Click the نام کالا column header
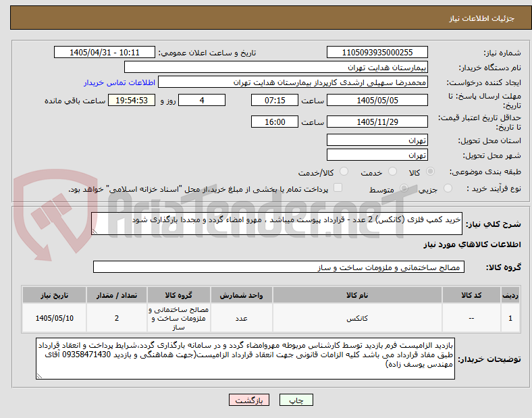Image resolution: width=532 pixels, height=418 pixels. point(357,295)
